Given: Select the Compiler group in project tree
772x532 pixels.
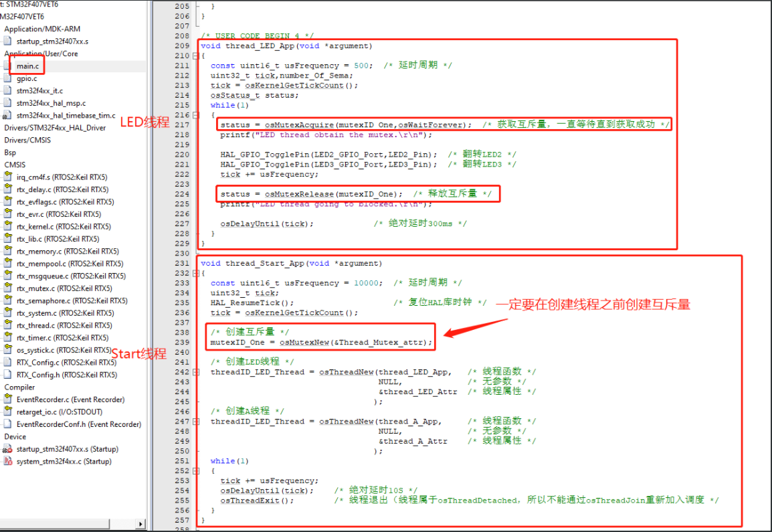Looking at the screenshot, I should (x=19, y=387).
